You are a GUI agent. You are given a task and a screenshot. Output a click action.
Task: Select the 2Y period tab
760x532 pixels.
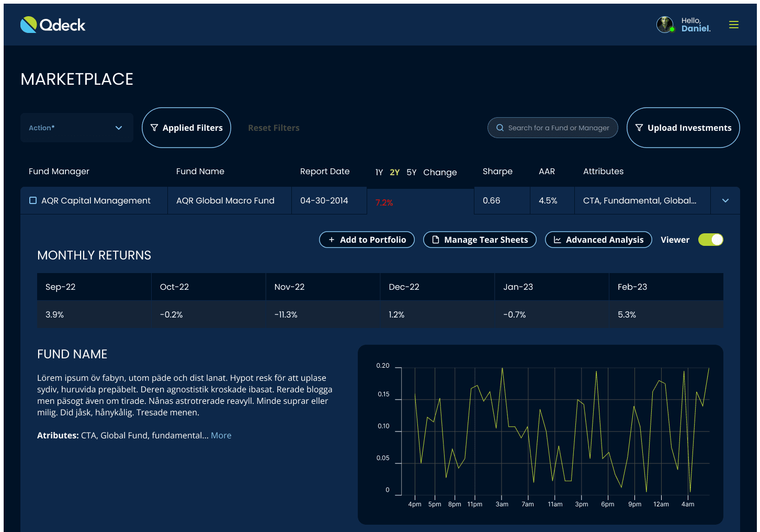pos(395,172)
